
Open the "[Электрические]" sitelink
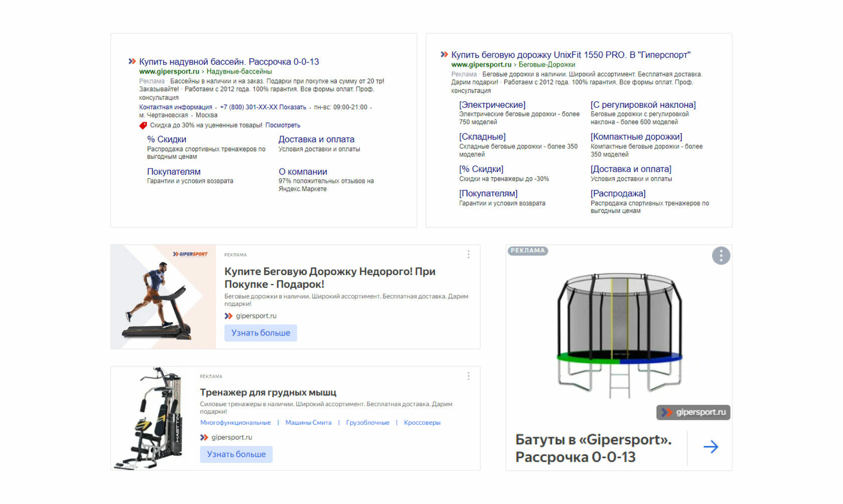click(x=492, y=105)
